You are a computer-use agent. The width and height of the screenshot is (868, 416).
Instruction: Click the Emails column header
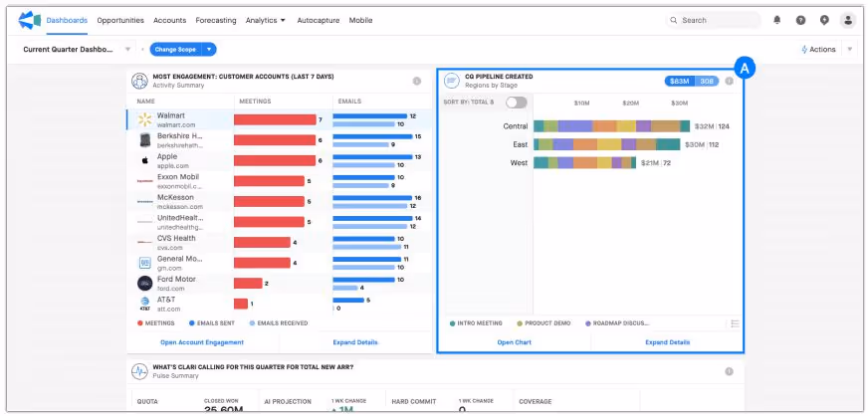[348, 102]
